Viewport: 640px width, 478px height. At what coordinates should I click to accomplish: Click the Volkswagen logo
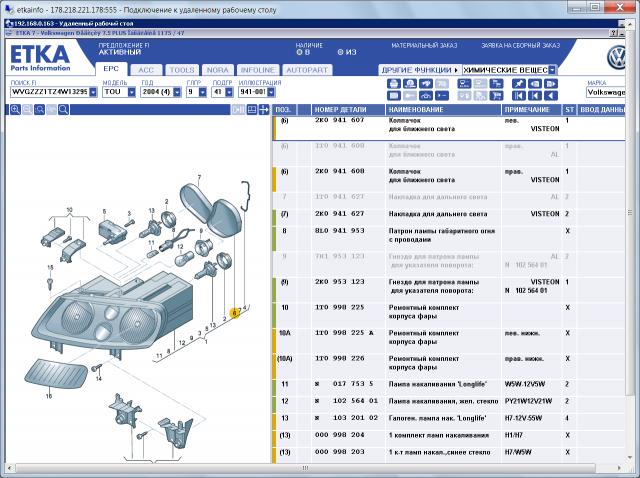616,57
